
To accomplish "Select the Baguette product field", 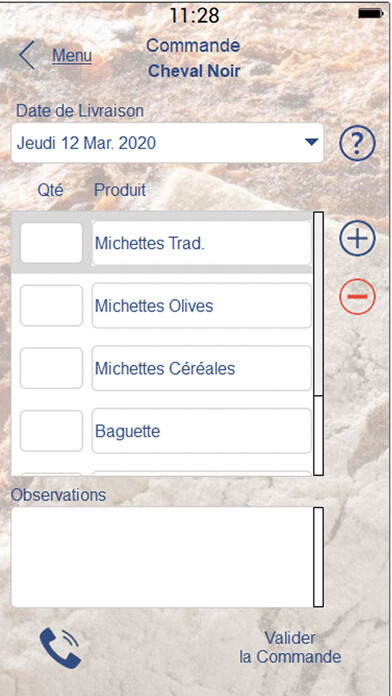I will (202, 431).
